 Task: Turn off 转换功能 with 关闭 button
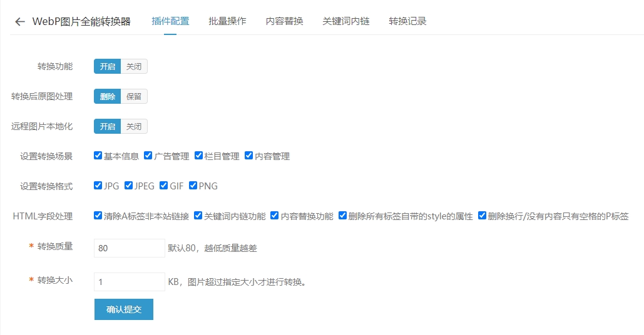click(x=134, y=66)
